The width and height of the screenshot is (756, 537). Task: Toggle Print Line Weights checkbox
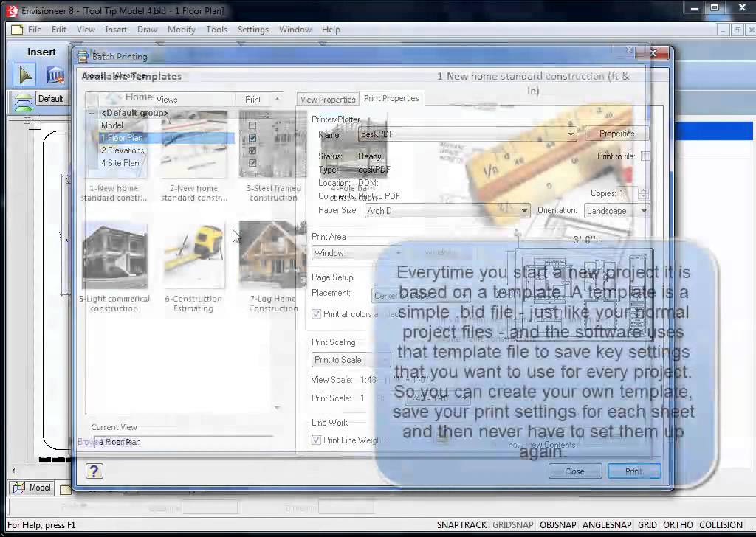coord(316,440)
